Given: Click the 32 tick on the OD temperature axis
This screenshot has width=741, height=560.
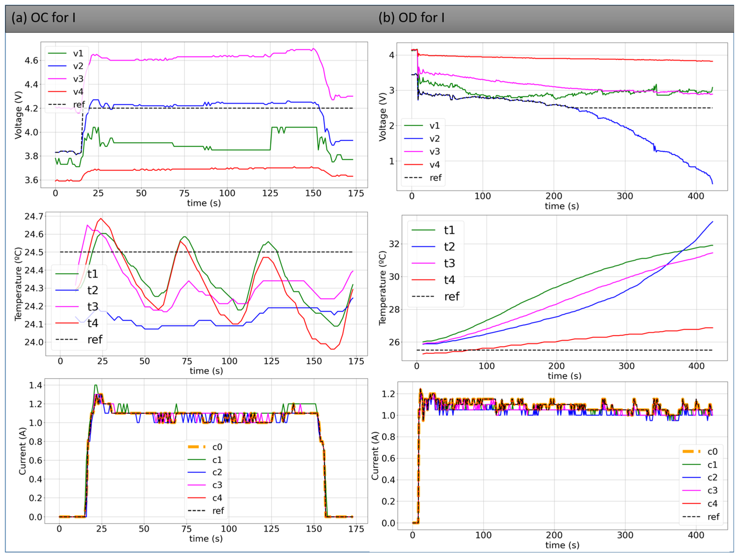Looking at the screenshot, I should tap(394, 244).
